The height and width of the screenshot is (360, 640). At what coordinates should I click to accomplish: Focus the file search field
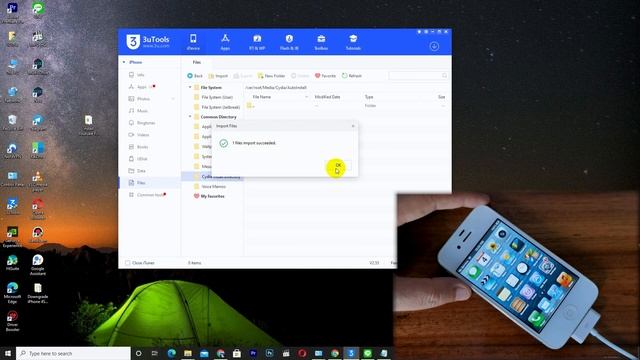[x=418, y=76]
